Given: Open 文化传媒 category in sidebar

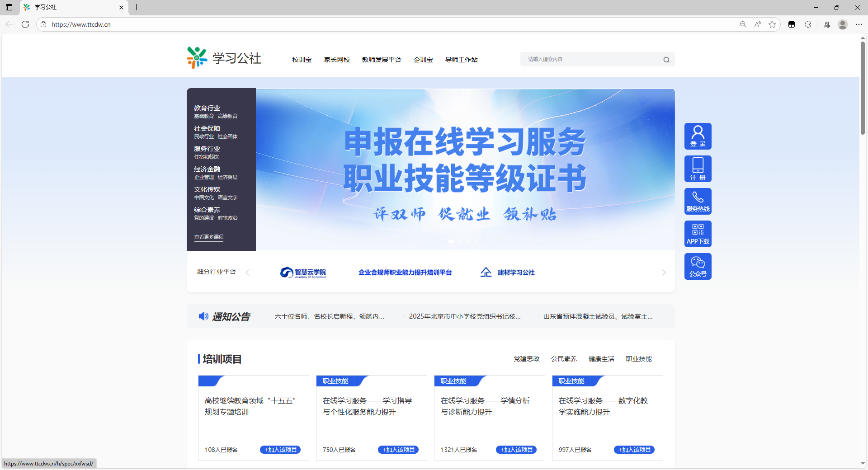Looking at the screenshot, I should pos(207,189).
